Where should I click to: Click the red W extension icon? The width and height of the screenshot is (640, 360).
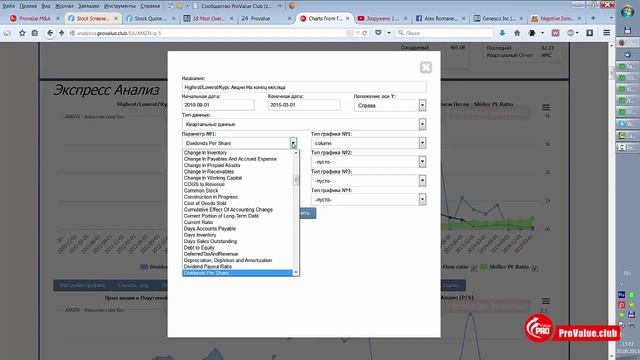tap(556, 33)
